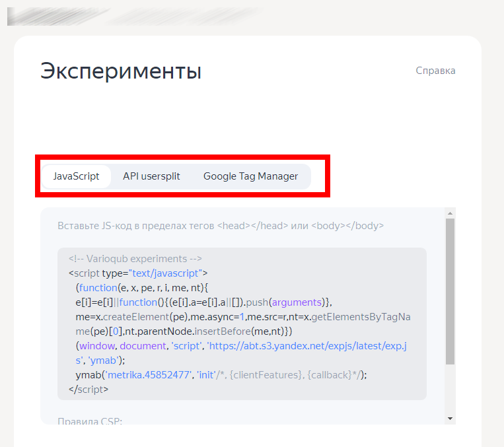The width and height of the screenshot is (504, 447).
Task: Open the Google Tag Manager tab
Action: 251,176
